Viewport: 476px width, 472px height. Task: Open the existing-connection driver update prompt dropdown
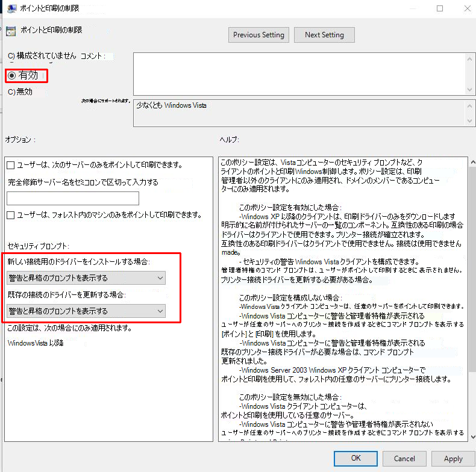point(86,311)
